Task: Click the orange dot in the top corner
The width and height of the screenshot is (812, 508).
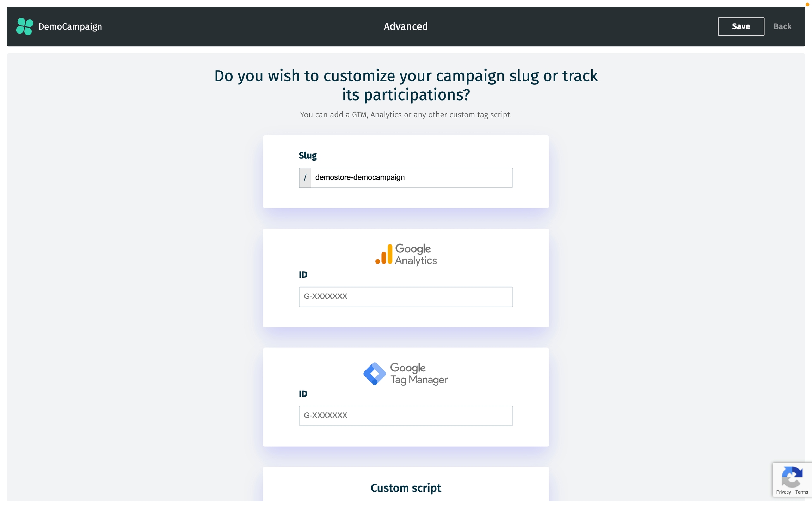Action: (x=807, y=5)
